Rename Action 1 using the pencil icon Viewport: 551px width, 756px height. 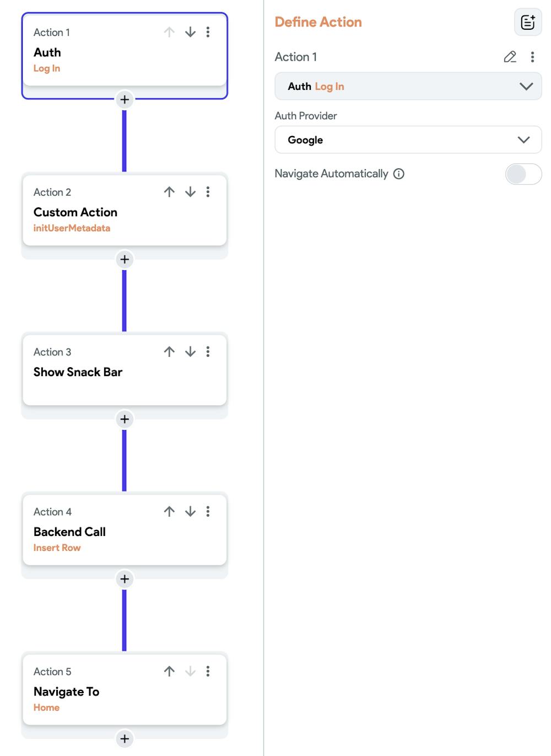click(510, 57)
